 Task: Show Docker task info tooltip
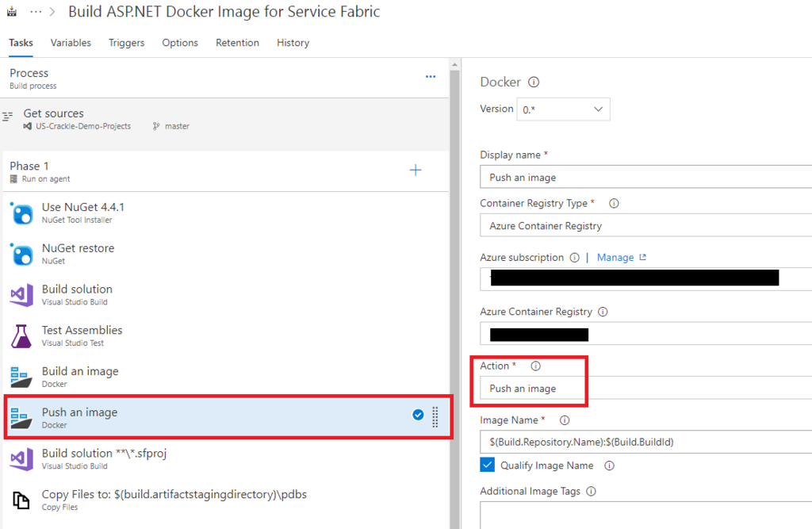pos(534,82)
